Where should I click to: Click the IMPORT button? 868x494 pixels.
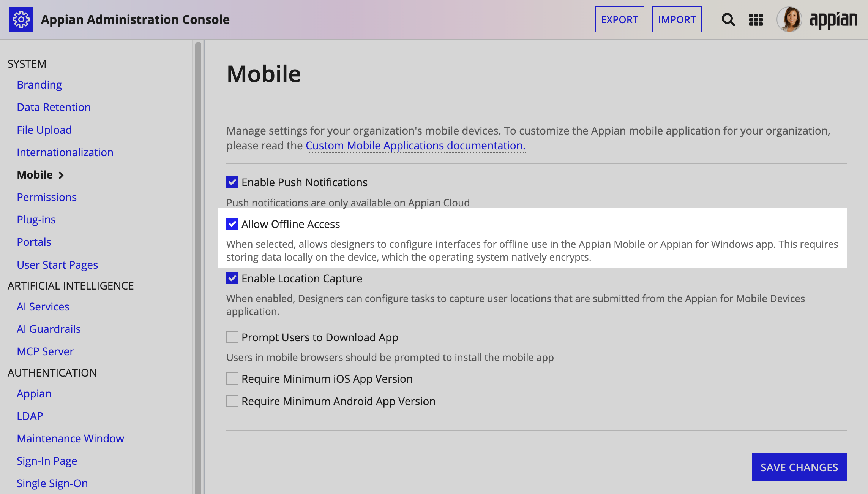(677, 19)
